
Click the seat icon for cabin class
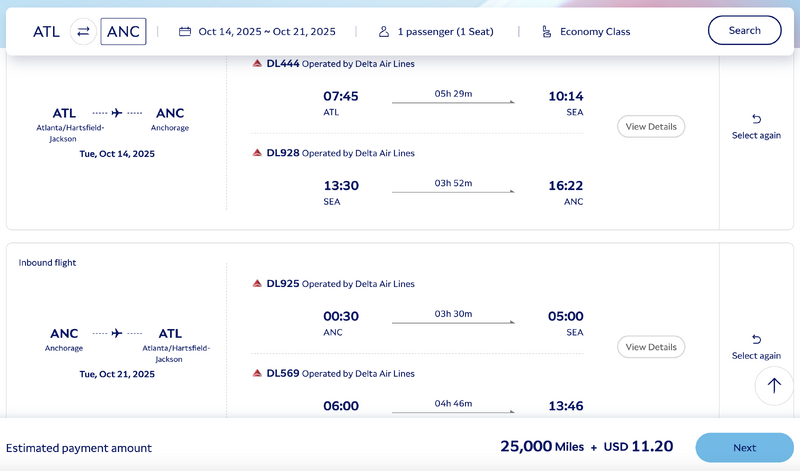pyautogui.click(x=546, y=31)
